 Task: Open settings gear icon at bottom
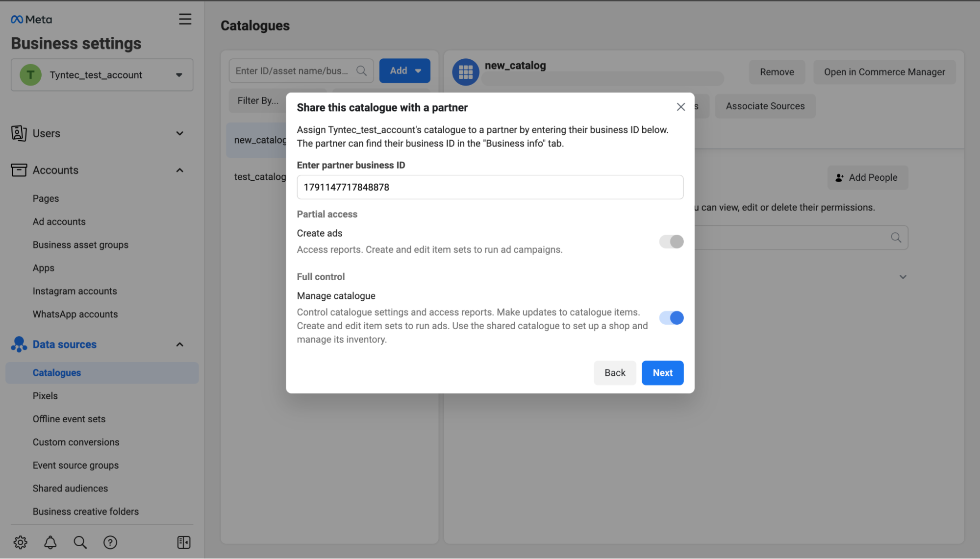[x=20, y=542]
